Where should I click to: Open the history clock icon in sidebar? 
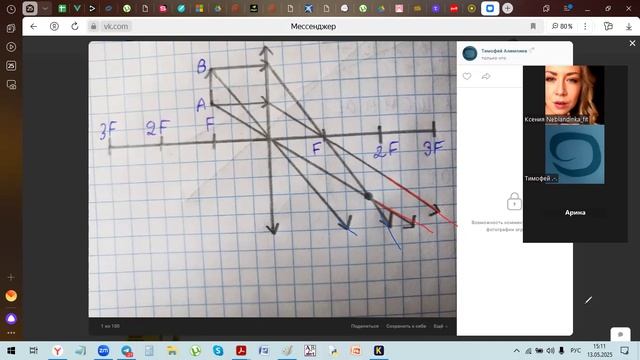(x=11, y=9)
